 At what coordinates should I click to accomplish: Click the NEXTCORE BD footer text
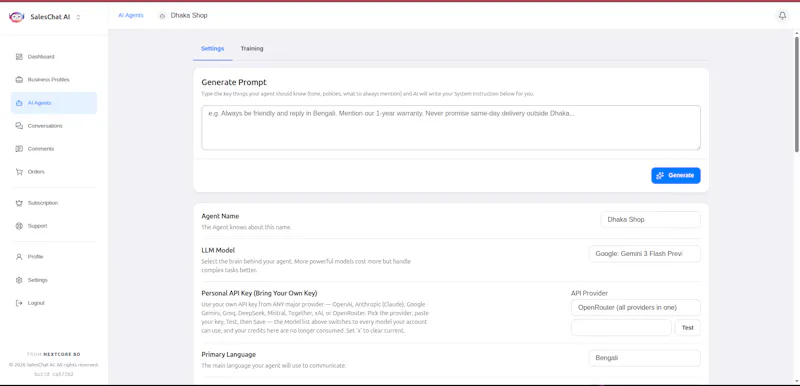(62, 354)
